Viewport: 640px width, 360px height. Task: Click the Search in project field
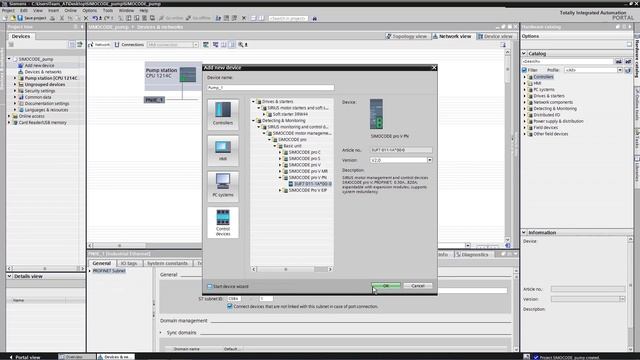click(x=288, y=18)
